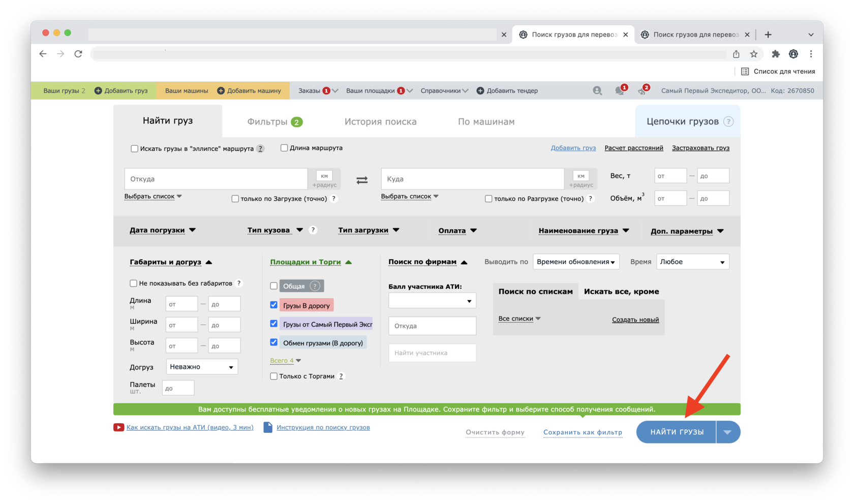Click the help icon next to "Цепочки грузов"
This screenshot has height=504, width=854.
tap(728, 121)
